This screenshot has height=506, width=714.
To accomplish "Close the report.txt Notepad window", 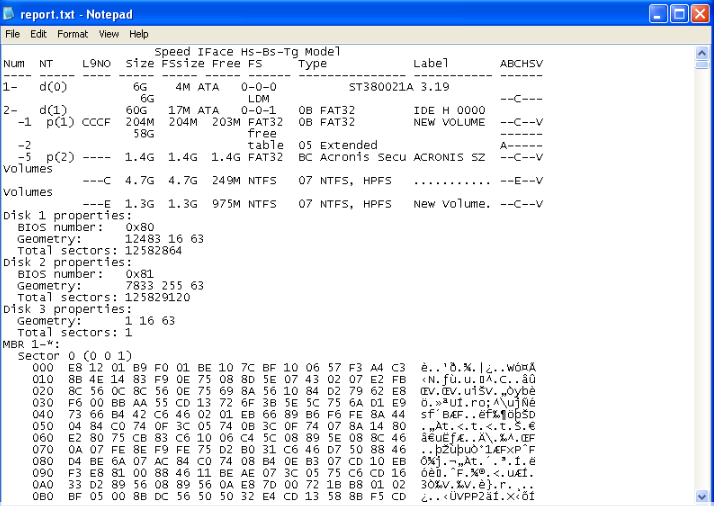I will pos(702,13).
